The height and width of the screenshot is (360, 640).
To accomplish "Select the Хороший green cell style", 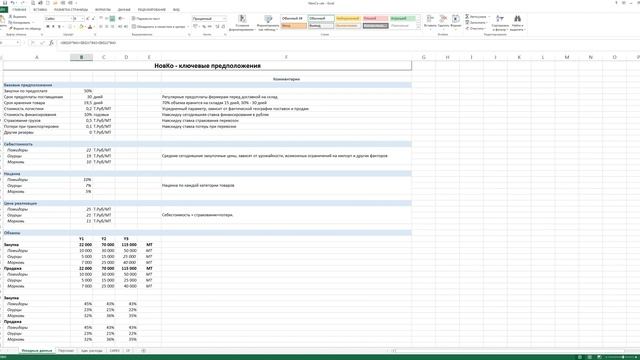I will [x=402, y=18].
